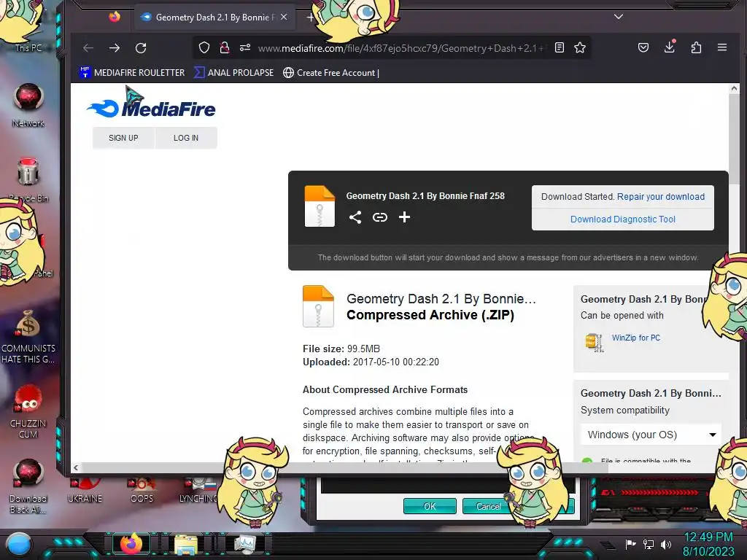Open the Action Center flag tray icon
The height and width of the screenshot is (560, 747).
coord(630,544)
